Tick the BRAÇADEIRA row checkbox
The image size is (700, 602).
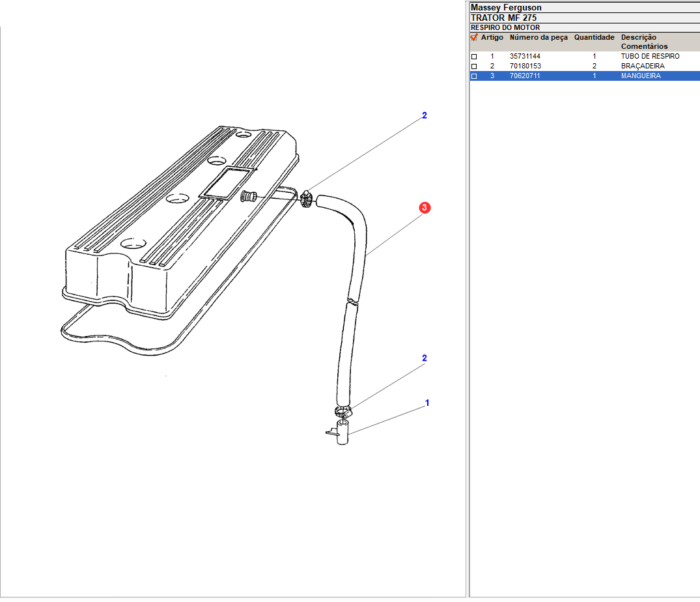point(474,66)
